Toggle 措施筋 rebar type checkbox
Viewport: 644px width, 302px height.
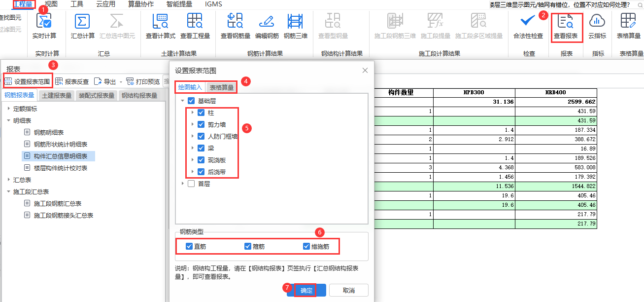307,246
